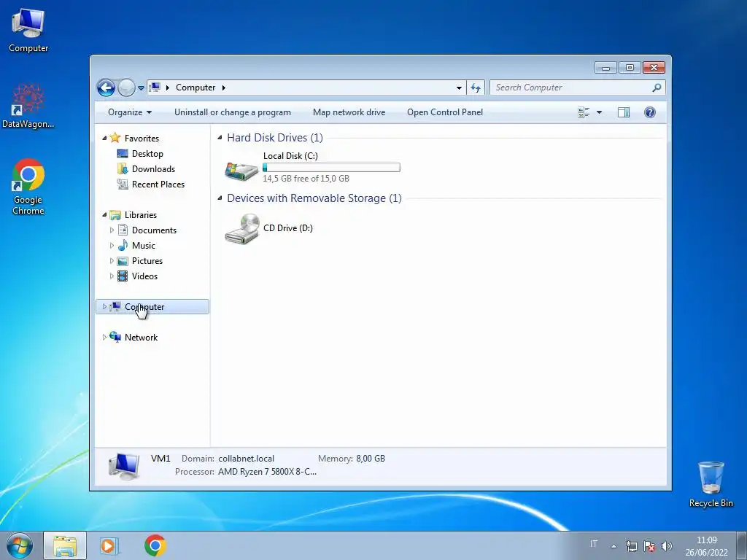Viewport: 747px width, 560px height.
Task: Select the Documents library
Action: pyautogui.click(x=154, y=230)
